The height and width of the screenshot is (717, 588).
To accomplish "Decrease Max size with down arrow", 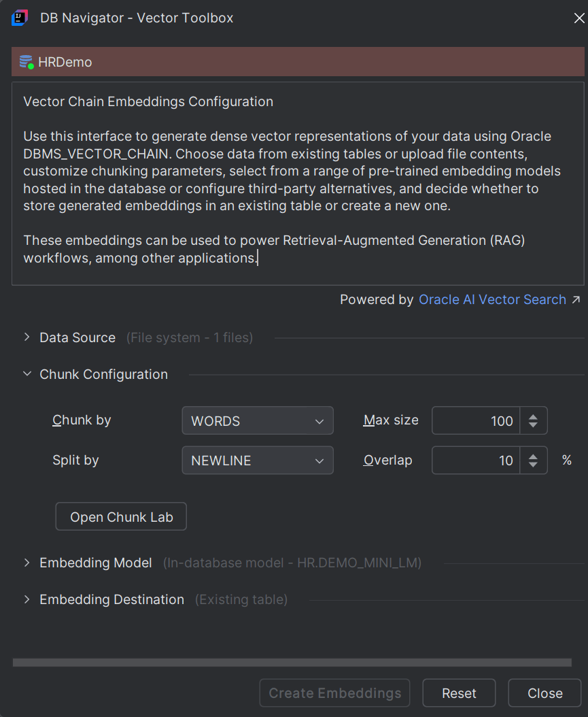I will click(534, 426).
